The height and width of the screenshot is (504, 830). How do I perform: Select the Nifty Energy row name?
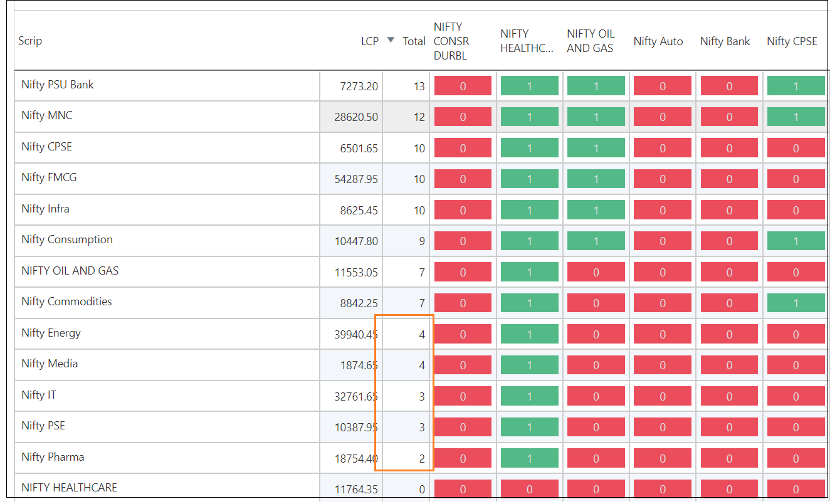(x=51, y=333)
